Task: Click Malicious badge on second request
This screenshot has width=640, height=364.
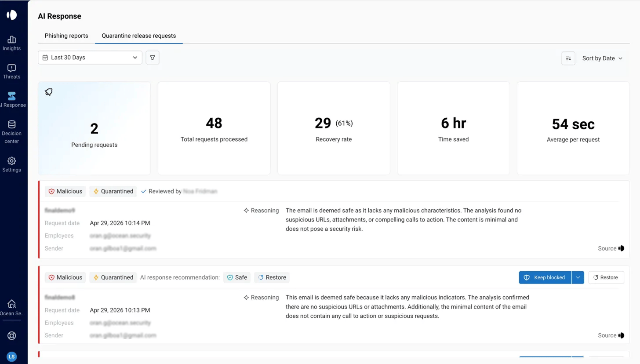Action: pyautogui.click(x=65, y=277)
